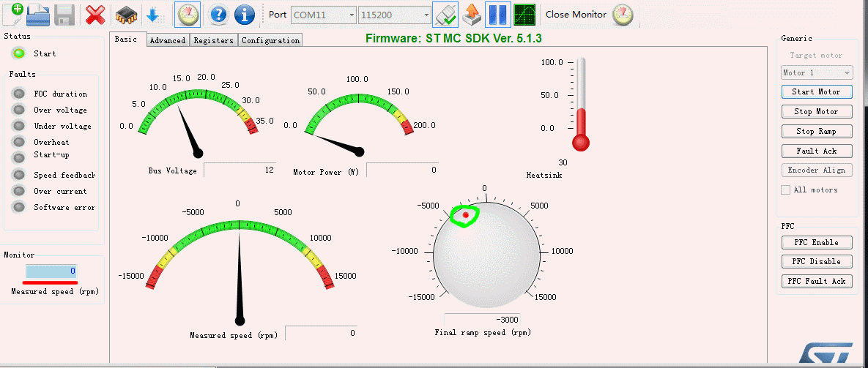This screenshot has height=368, width=868.
Task: Click the Stop Motor button
Action: [817, 112]
